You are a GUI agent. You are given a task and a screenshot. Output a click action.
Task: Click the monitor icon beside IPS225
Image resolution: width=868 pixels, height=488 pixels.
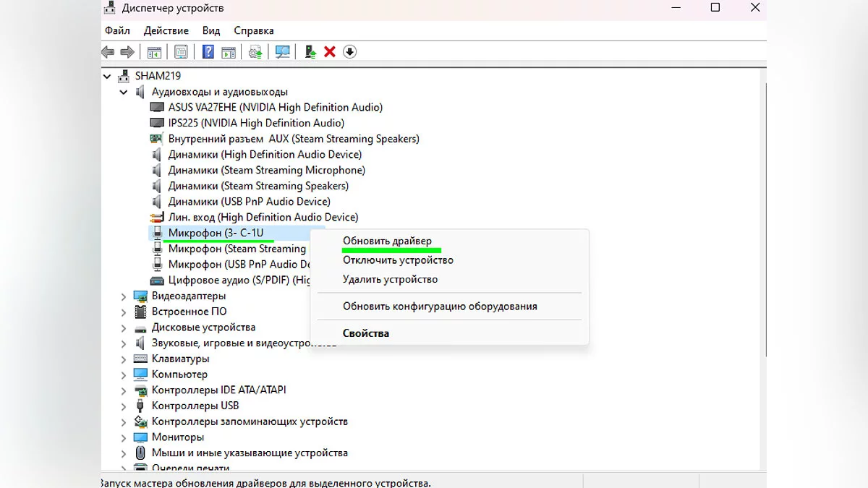coord(157,123)
